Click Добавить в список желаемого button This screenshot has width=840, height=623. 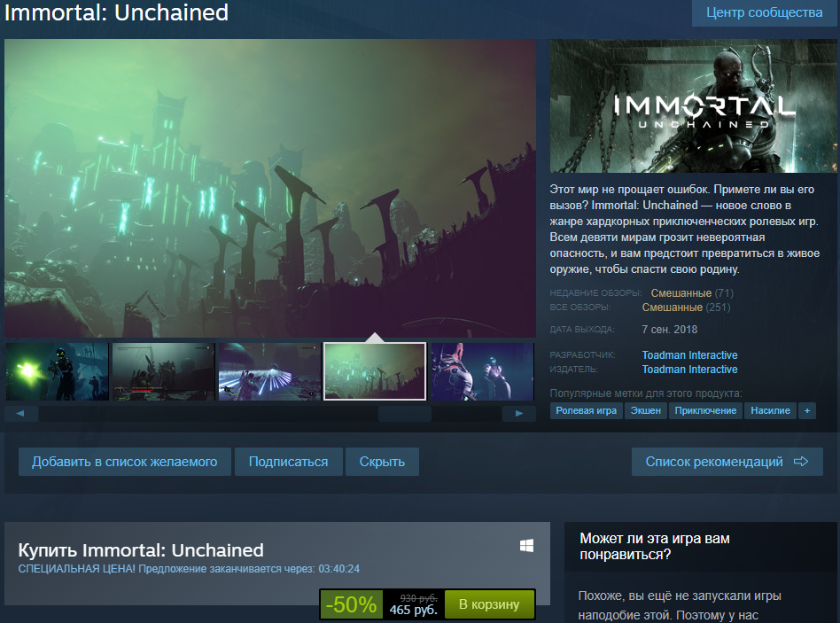[x=125, y=462]
